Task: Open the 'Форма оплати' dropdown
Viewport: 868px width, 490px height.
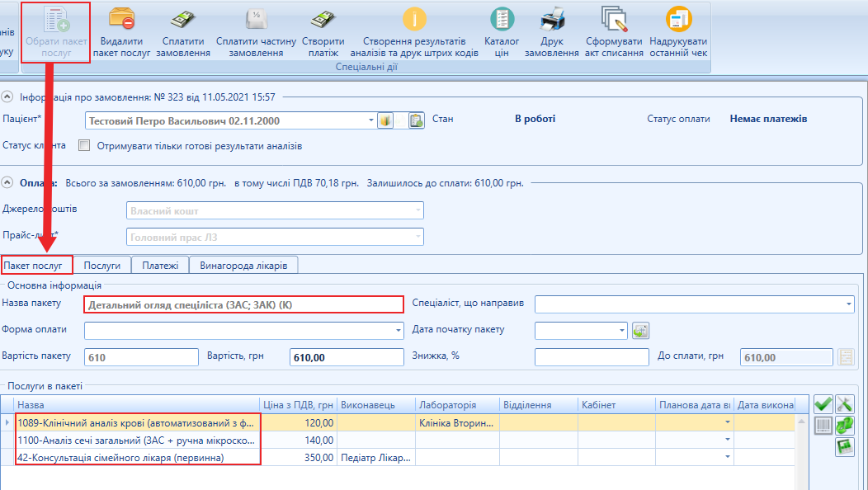Action: coord(398,331)
